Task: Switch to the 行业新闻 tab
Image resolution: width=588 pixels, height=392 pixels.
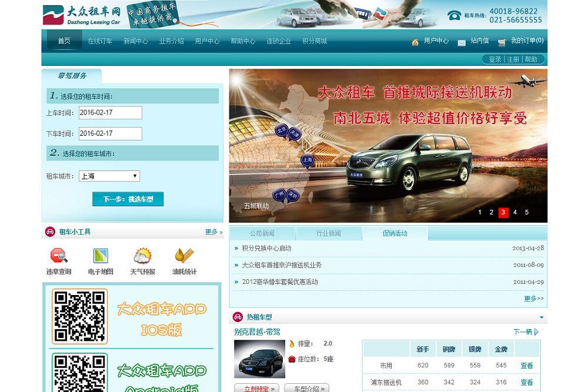Action: pos(329,233)
